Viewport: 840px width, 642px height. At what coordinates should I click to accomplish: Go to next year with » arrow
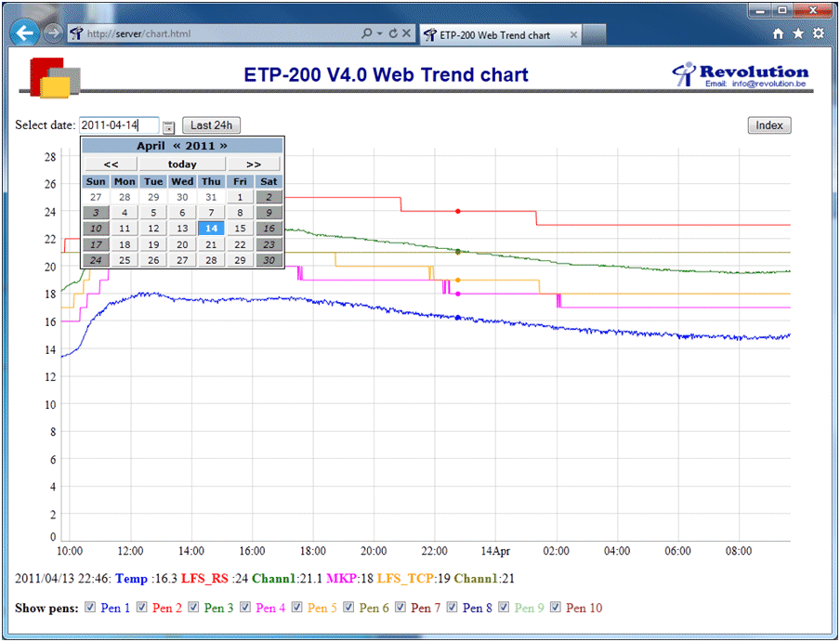tap(223, 146)
